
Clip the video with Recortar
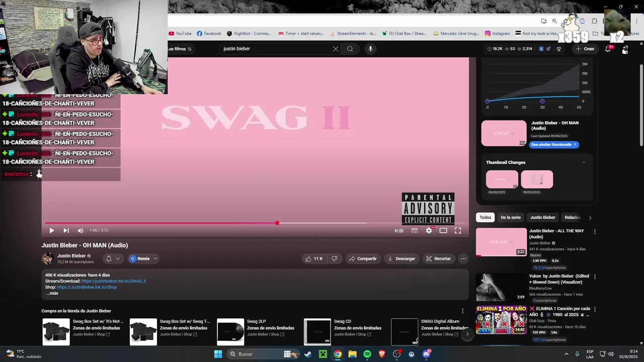(438, 258)
